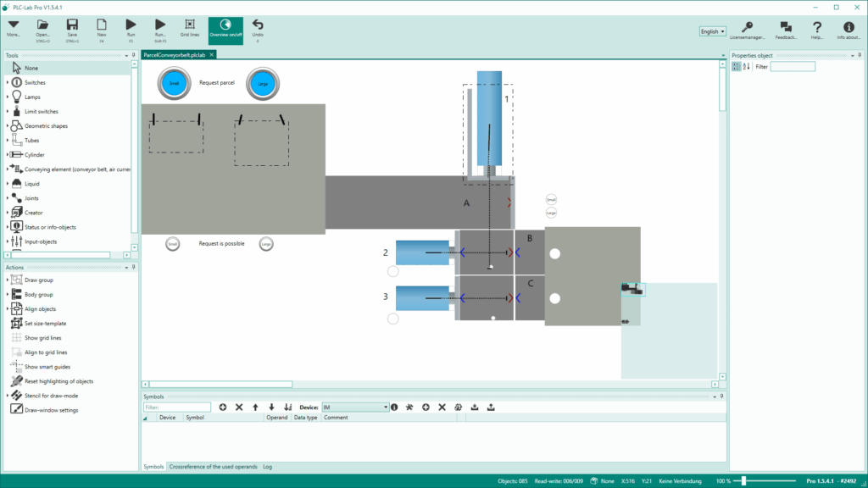Viewport: 868px width, 488px height.
Task: Click the Open file toolbar icon
Action: (42, 30)
